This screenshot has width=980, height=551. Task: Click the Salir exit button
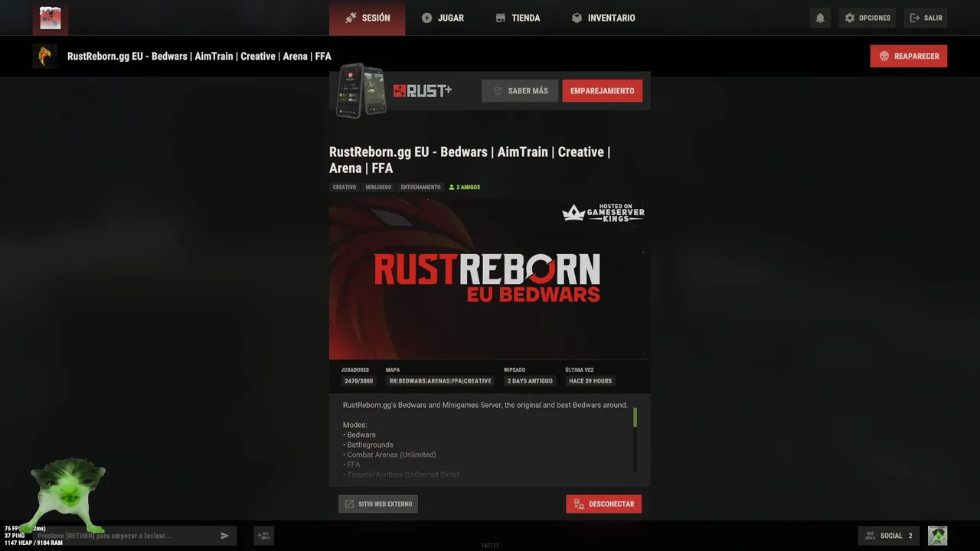click(926, 18)
